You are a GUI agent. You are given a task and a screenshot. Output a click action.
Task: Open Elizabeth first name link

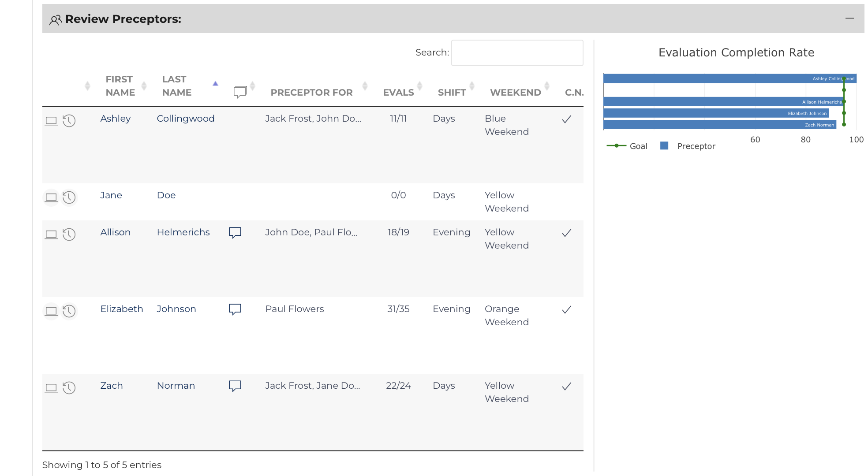point(122,309)
